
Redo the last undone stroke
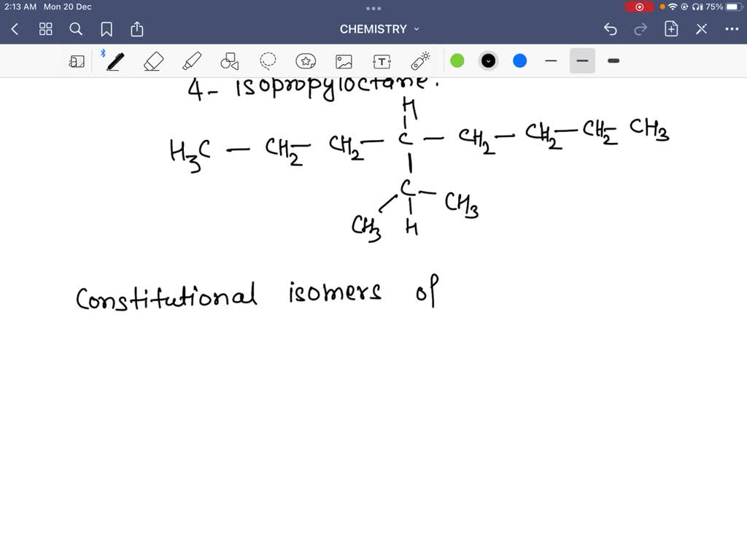pyautogui.click(x=640, y=28)
